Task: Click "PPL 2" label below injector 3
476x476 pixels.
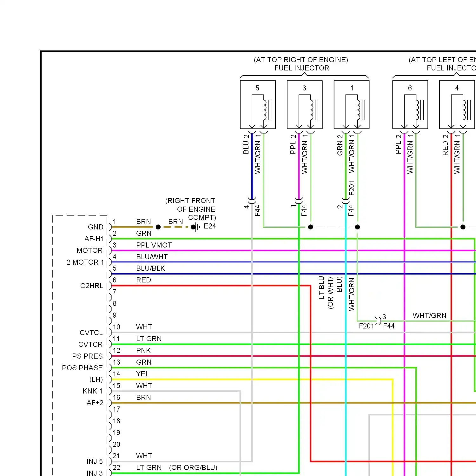Action: (x=293, y=144)
